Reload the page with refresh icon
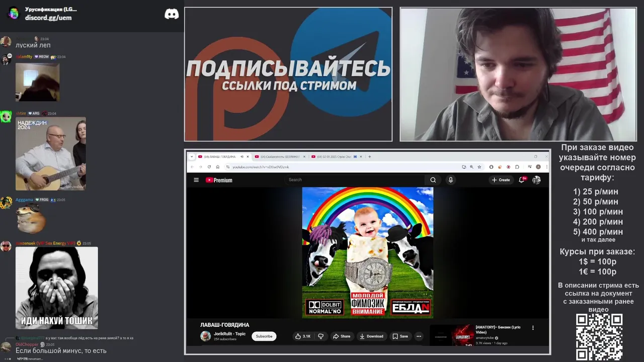 pyautogui.click(x=209, y=167)
